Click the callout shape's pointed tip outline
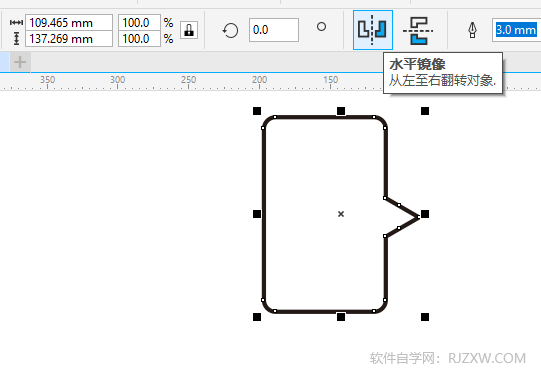541x378 pixels. tap(417, 217)
